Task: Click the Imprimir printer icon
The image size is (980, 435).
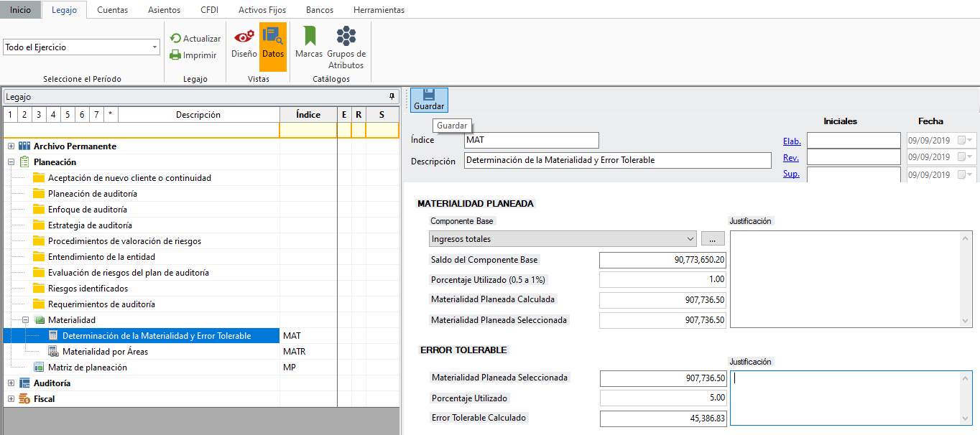Action: [x=176, y=55]
